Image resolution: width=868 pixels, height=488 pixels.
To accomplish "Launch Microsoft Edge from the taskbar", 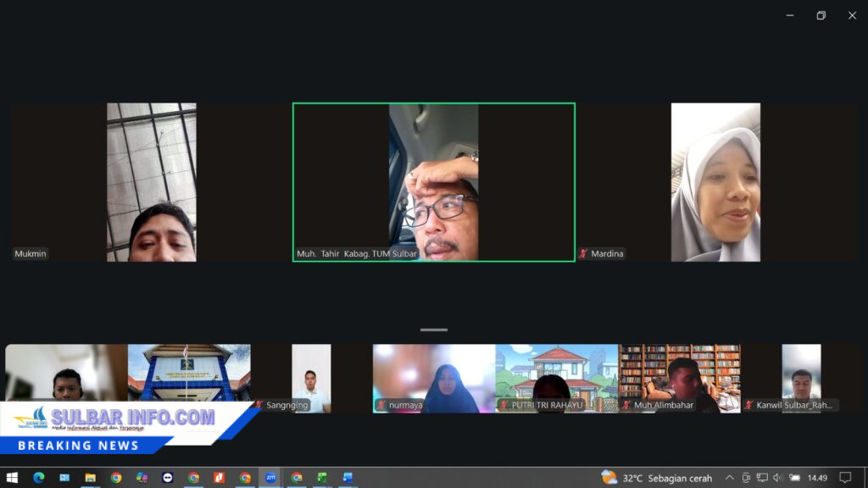I will point(38,478).
